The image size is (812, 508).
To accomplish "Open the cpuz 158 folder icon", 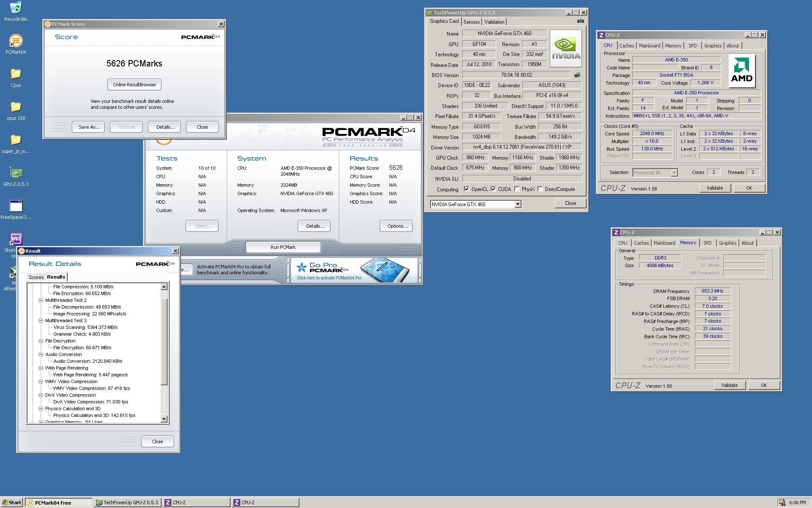I will click(16, 110).
